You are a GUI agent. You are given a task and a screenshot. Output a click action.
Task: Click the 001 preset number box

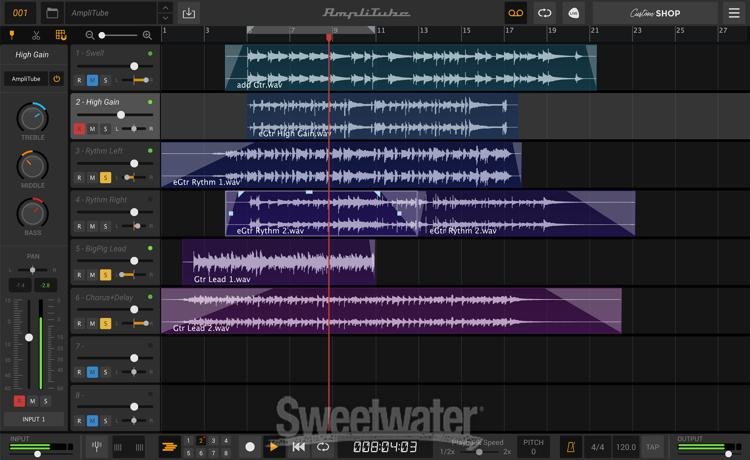20,13
